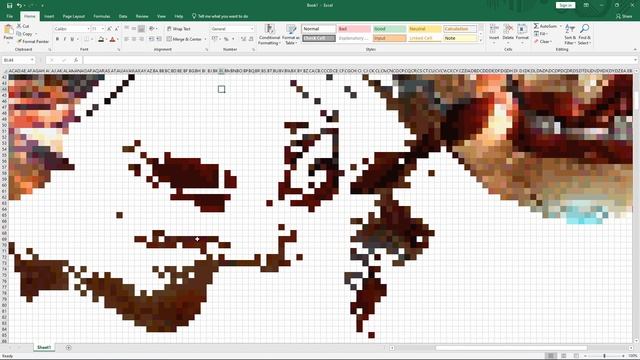This screenshot has height=360, width=640.
Task: Open the General number format dropdown
Action: pos(252,29)
